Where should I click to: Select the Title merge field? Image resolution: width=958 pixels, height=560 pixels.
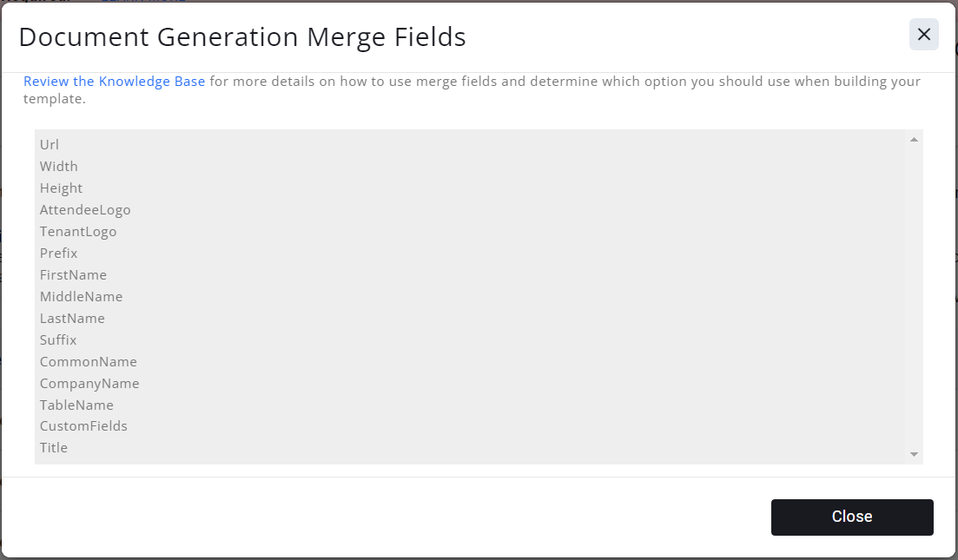tap(54, 448)
